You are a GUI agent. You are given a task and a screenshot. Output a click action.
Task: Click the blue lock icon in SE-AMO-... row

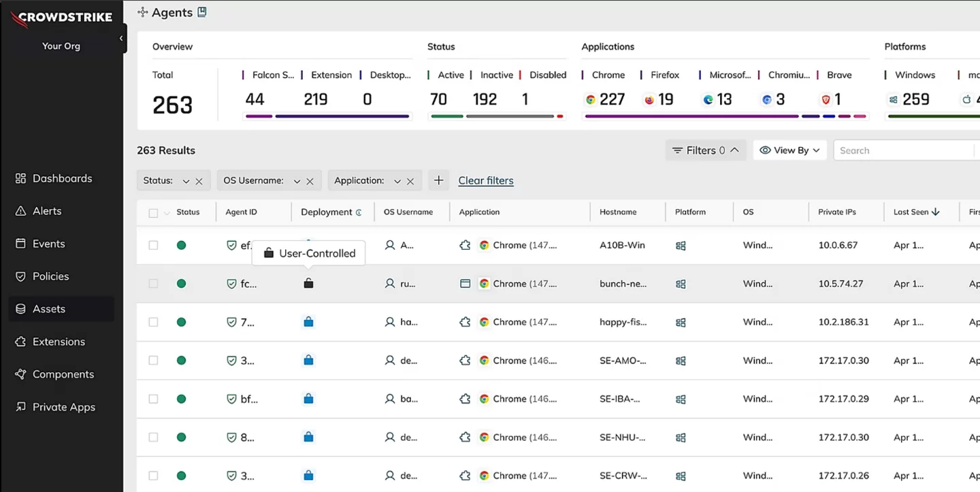click(x=308, y=361)
